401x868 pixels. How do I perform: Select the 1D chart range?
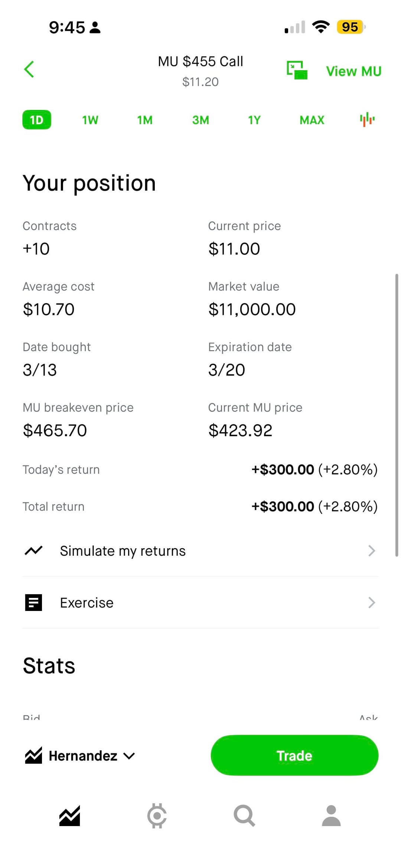(x=37, y=120)
